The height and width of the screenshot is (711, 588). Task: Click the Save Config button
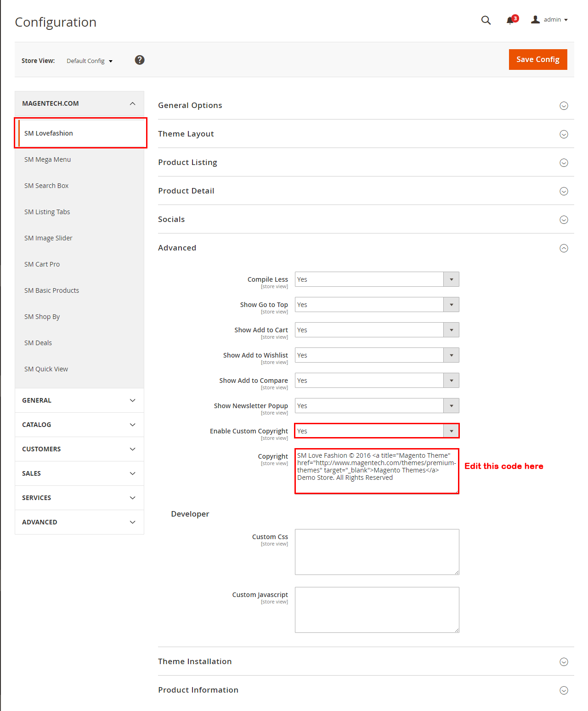coord(538,59)
